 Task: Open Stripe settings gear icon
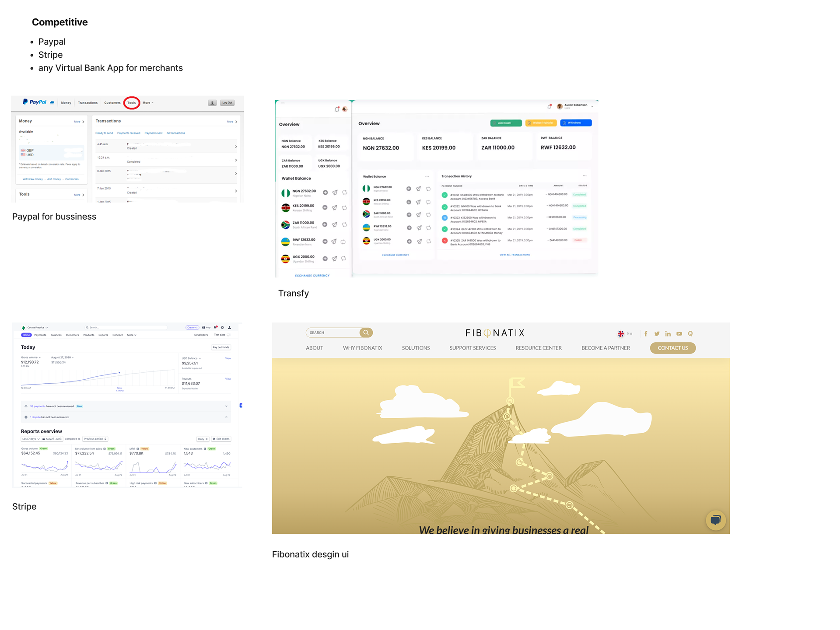(x=222, y=327)
